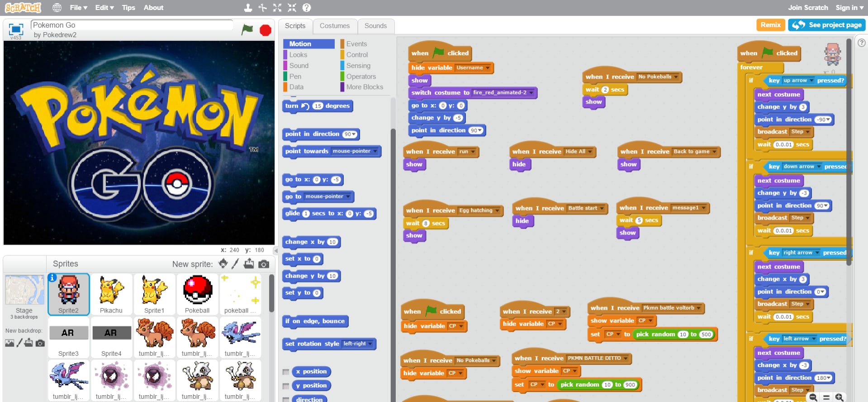
Task: Switch to the Costumes tab
Action: (334, 26)
